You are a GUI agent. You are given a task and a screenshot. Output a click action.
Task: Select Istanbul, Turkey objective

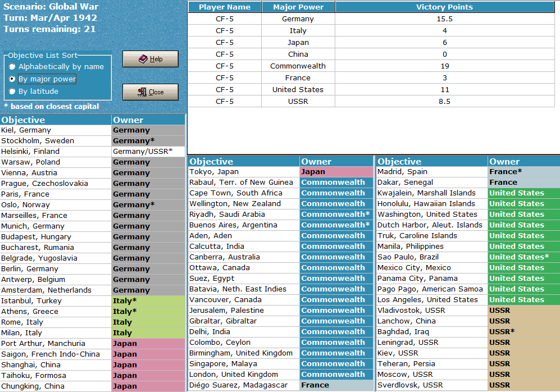(56, 301)
